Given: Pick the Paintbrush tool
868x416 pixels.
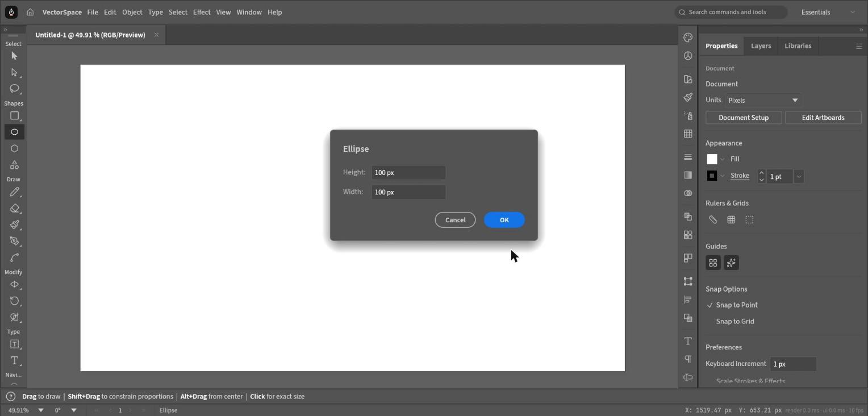Looking at the screenshot, I should (14, 224).
